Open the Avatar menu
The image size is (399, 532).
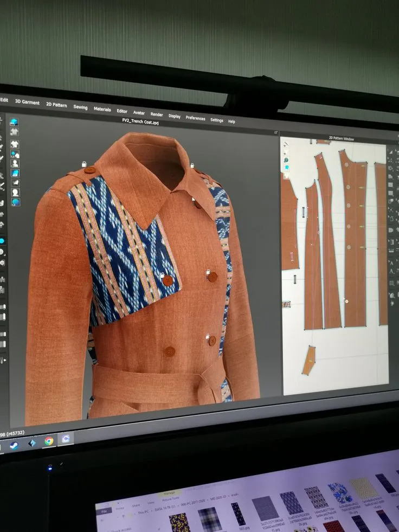139,113
